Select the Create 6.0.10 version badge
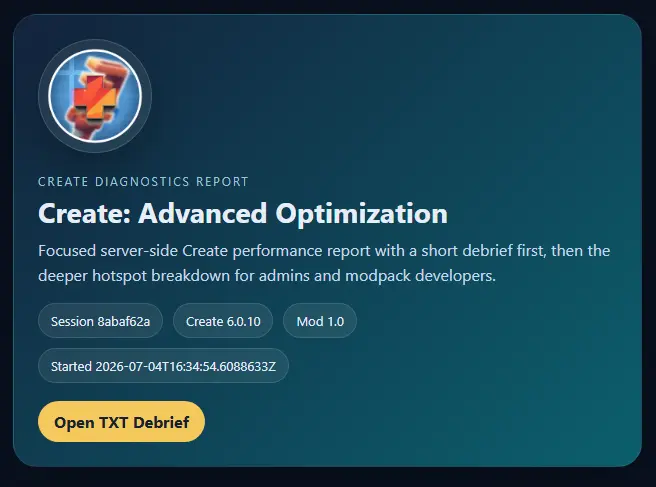 (x=223, y=321)
